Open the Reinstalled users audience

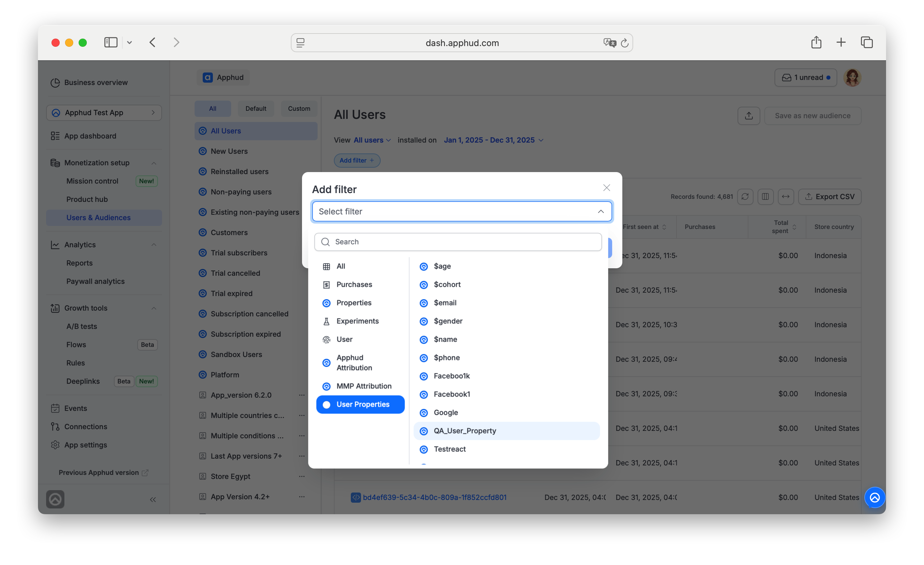point(256,172)
